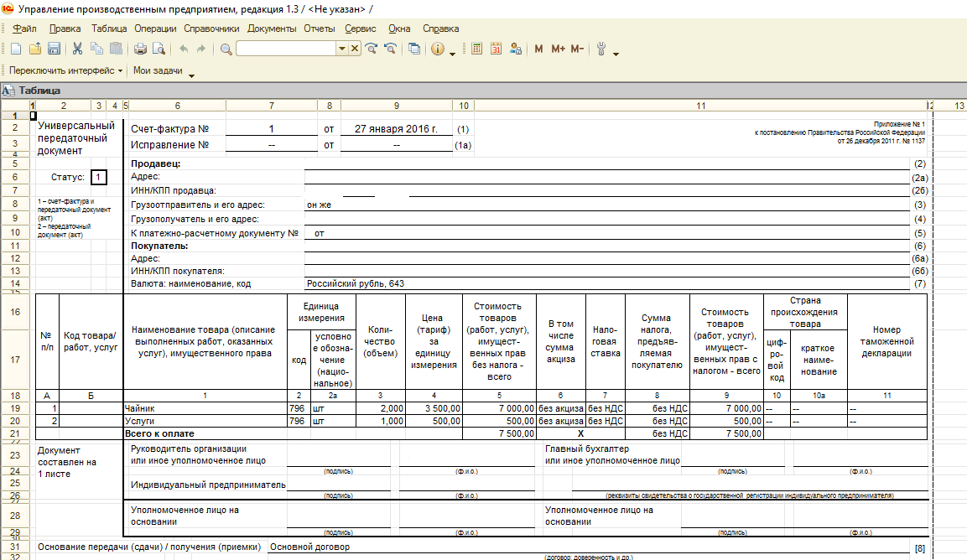Click the Copy icon in toolbar
967x560 pixels.
point(96,49)
